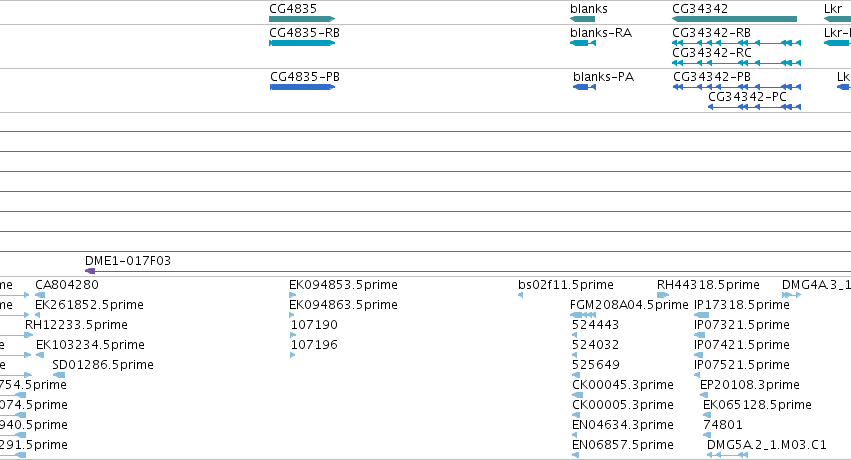Open the CA804280 EST label
This screenshot has height=460, width=851.
point(67,285)
